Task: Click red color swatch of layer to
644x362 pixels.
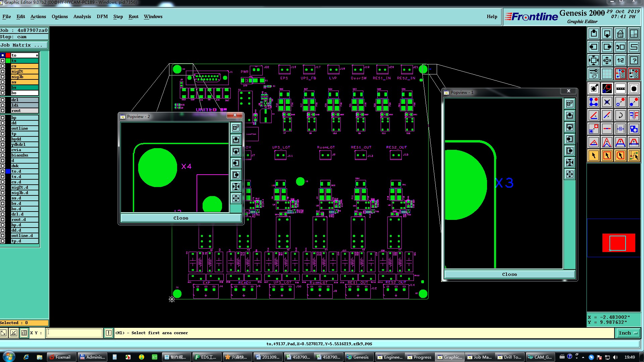Action: (x=8, y=55)
